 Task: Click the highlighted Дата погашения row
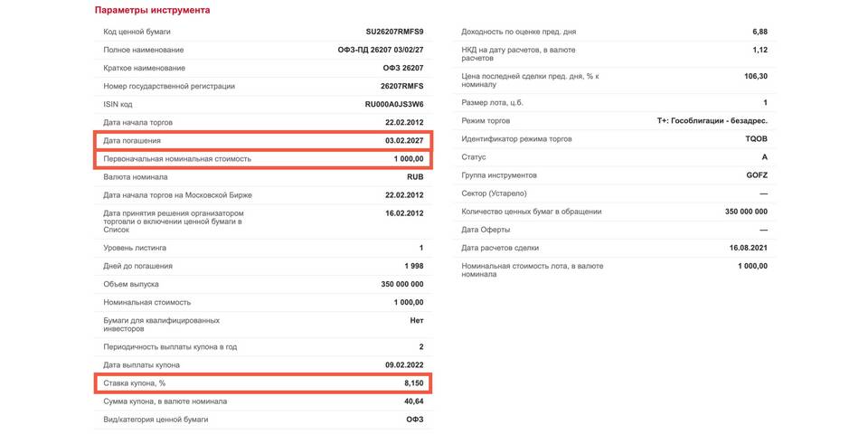point(263,141)
